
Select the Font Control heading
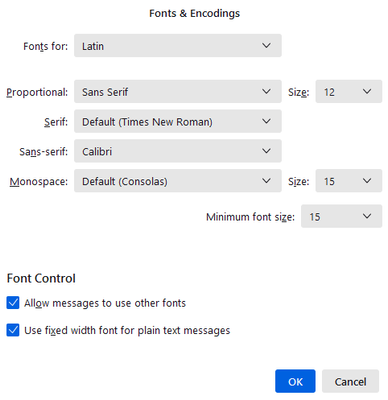[x=41, y=278]
